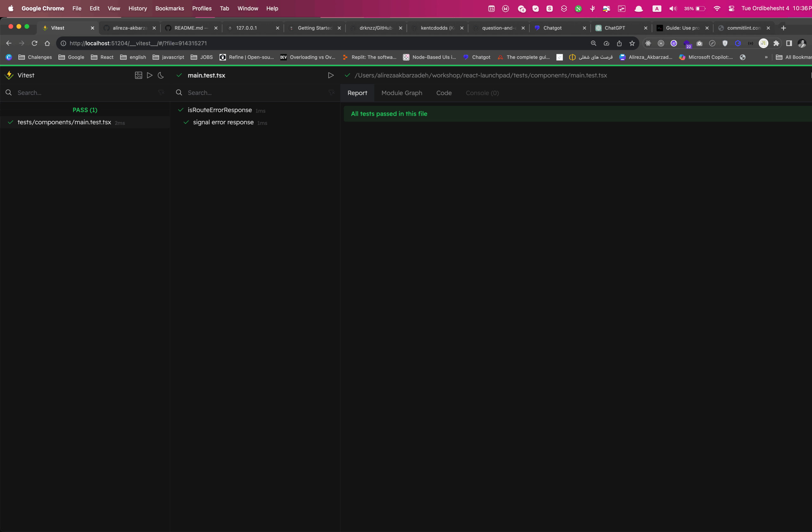View site information icon in address bar

(x=63, y=43)
